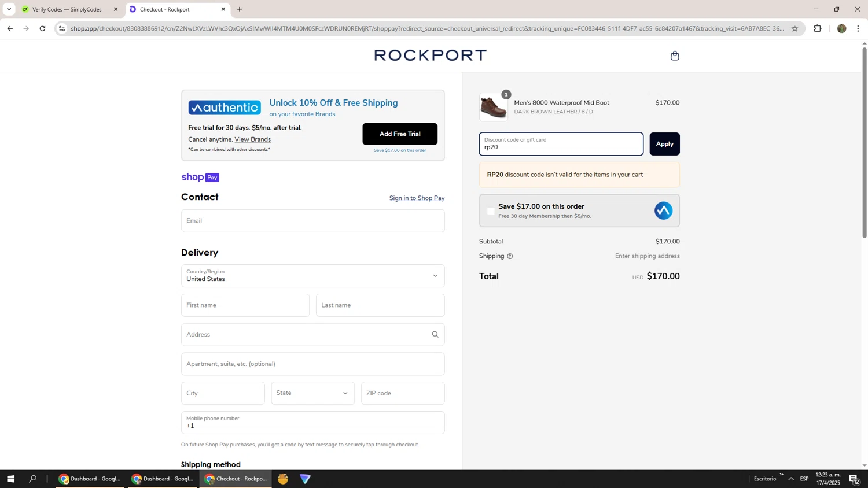
Task: Open Chrome profile avatar
Action: (841, 28)
